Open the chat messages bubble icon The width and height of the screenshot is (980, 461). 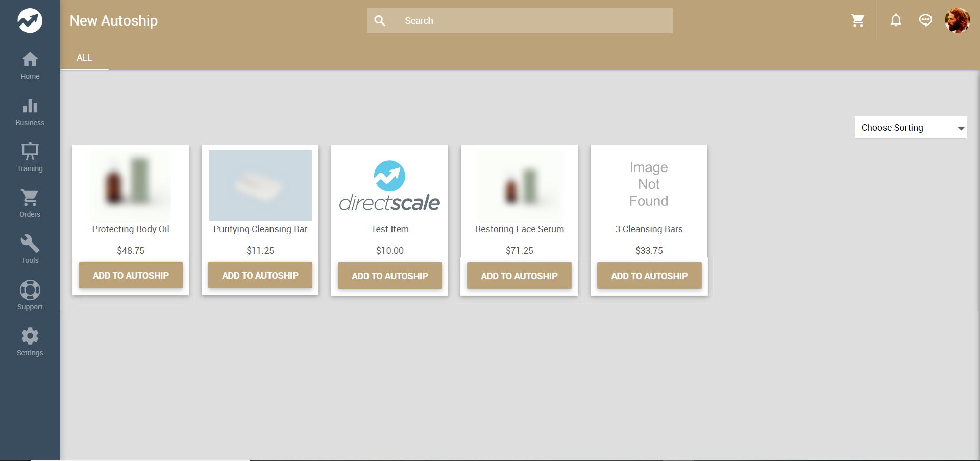click(925, 20)
